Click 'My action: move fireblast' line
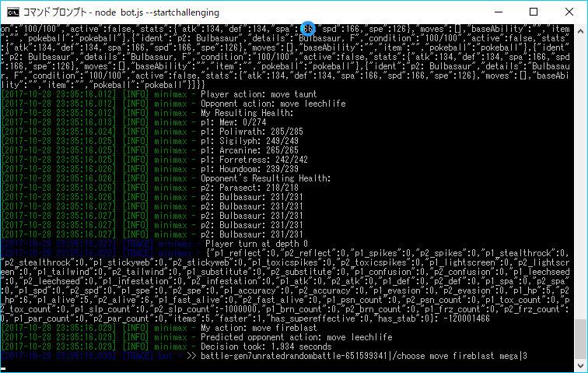This screenshot has width=588, height=373. 258,328
